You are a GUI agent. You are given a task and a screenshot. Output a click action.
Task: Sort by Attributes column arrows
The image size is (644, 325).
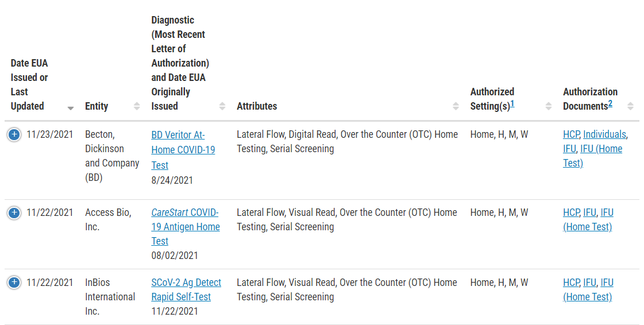pos(456,106)
